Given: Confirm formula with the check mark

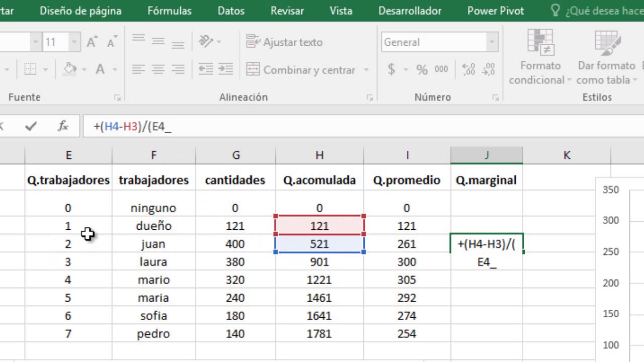Looking at the screenshot, I should 31,126.
